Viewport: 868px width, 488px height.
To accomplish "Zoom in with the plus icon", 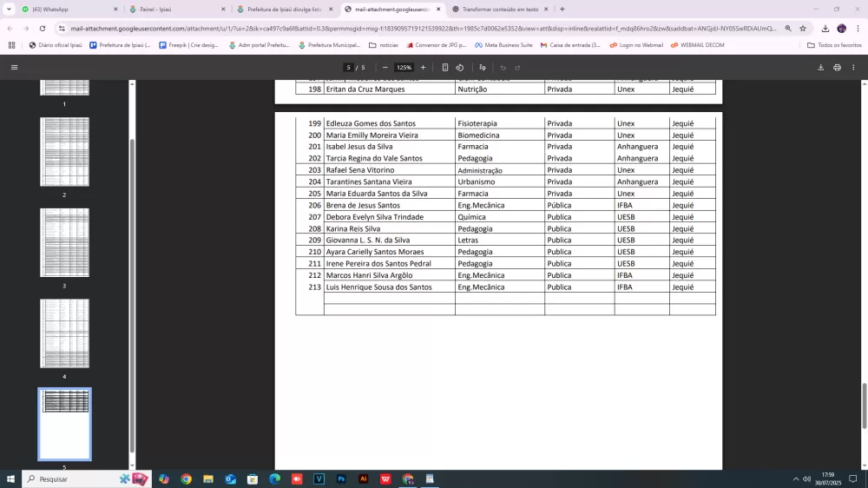I will [x=424, y=67].
